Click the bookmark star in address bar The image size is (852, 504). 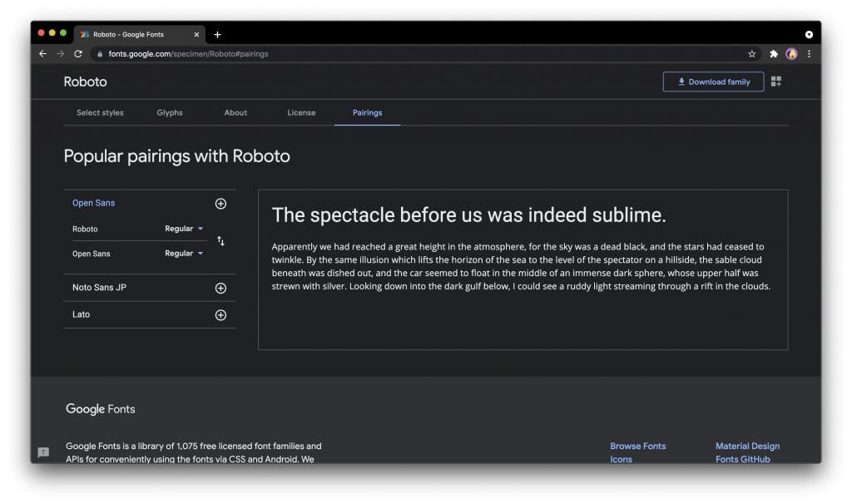[x=752, y=54]
